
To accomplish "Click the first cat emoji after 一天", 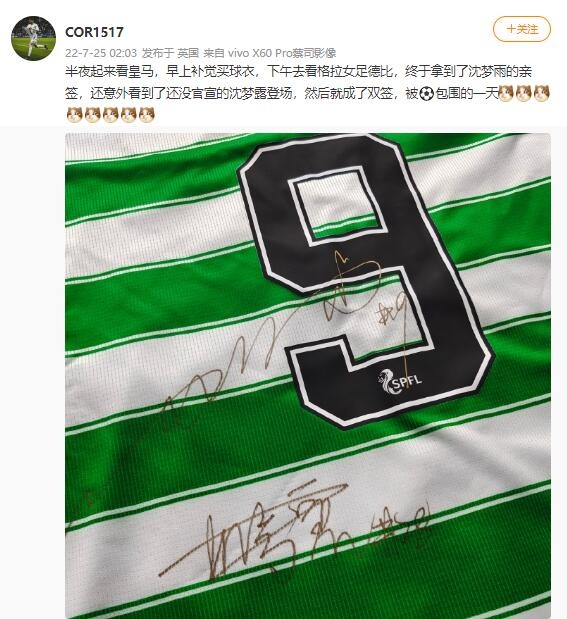I will tap(506, 94).
